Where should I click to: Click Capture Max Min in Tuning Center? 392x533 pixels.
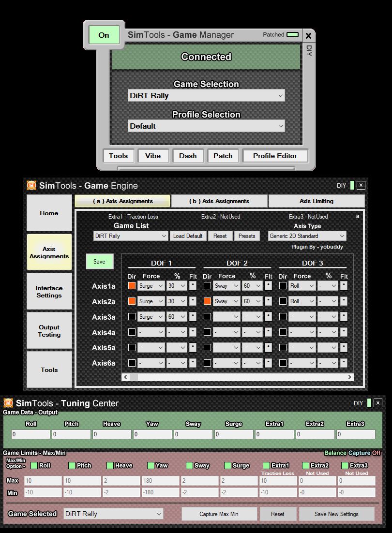219,514
